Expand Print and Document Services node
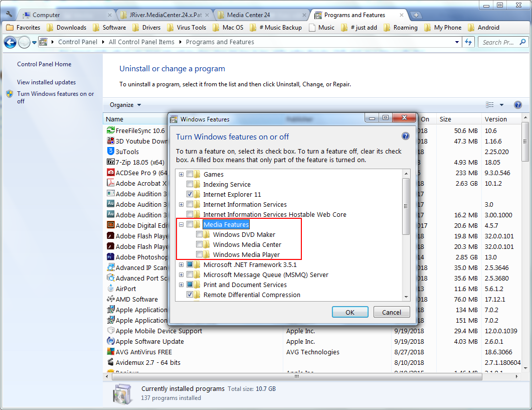This screenshot has width=532, height=410. (x=181, y=285)
